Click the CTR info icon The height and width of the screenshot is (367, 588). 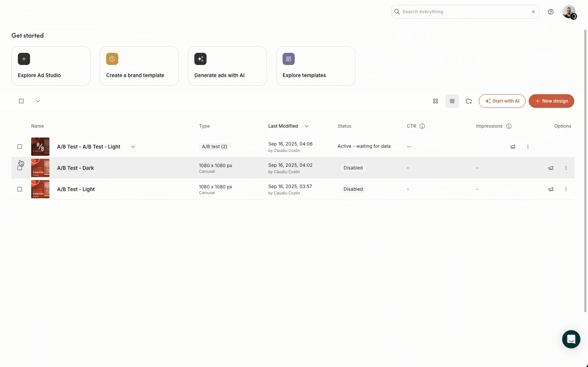(x=422, y=126)
